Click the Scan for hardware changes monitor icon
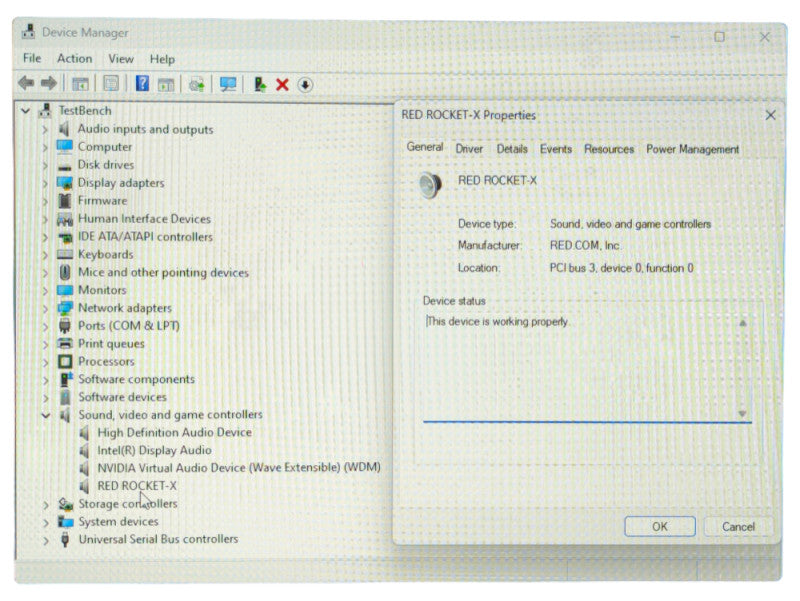 click(x=228, y=84)
